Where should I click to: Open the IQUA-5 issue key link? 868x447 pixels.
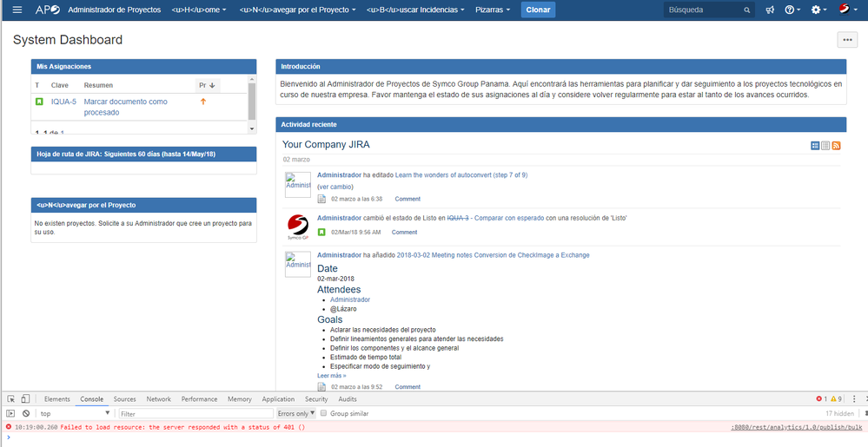coord(63,102)
